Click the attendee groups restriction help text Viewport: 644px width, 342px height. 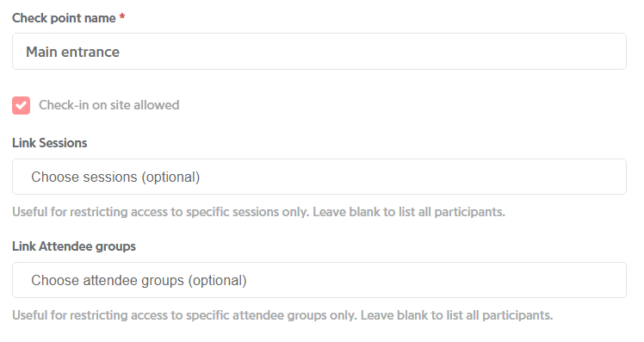[282, 315]
